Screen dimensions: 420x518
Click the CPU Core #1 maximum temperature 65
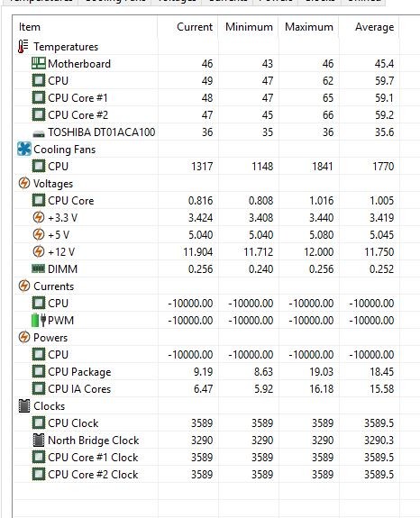tap(328, 98)
